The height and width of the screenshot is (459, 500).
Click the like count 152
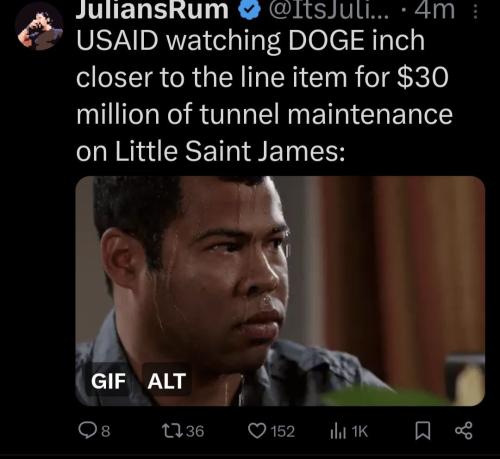(x=283, y=431)
